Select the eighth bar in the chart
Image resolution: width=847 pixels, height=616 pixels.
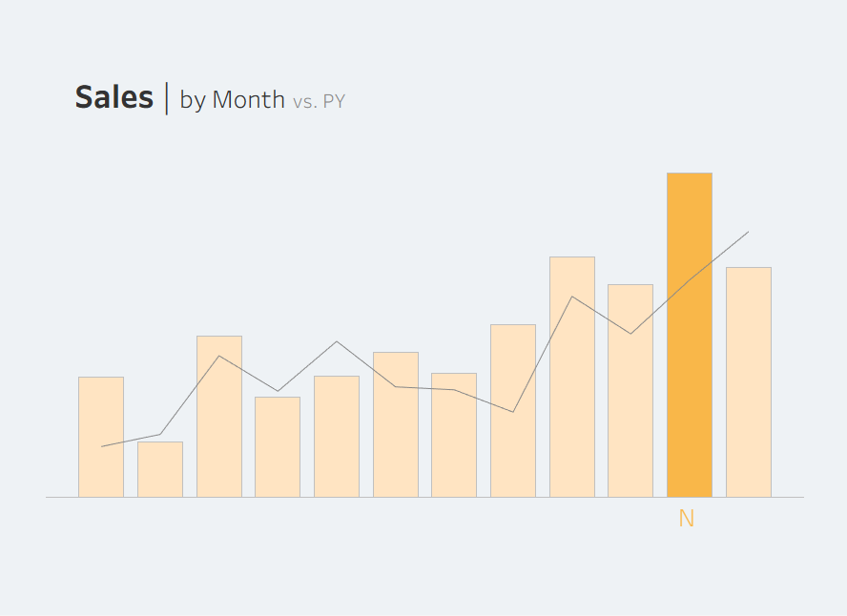pyautogui.click(x=513, y=411)
